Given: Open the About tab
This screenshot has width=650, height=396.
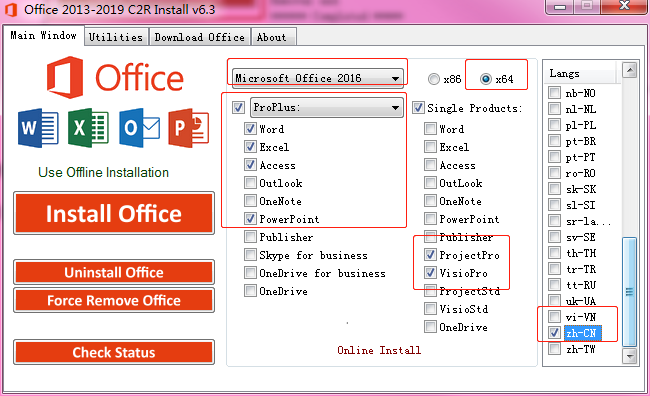Looking at the screenshot, I should tap(273, 37).
